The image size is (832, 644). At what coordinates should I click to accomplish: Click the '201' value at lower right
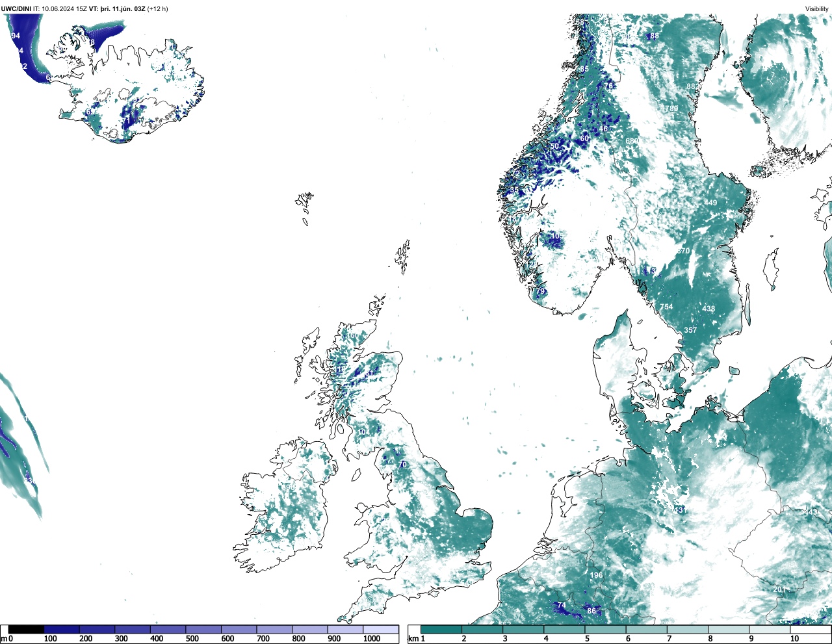780,589
